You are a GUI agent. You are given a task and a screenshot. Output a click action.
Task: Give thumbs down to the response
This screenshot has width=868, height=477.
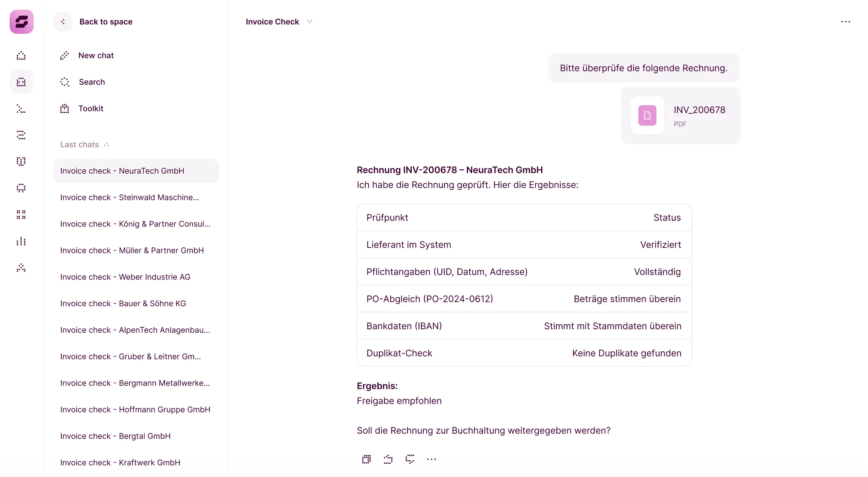tap(410, 459)
